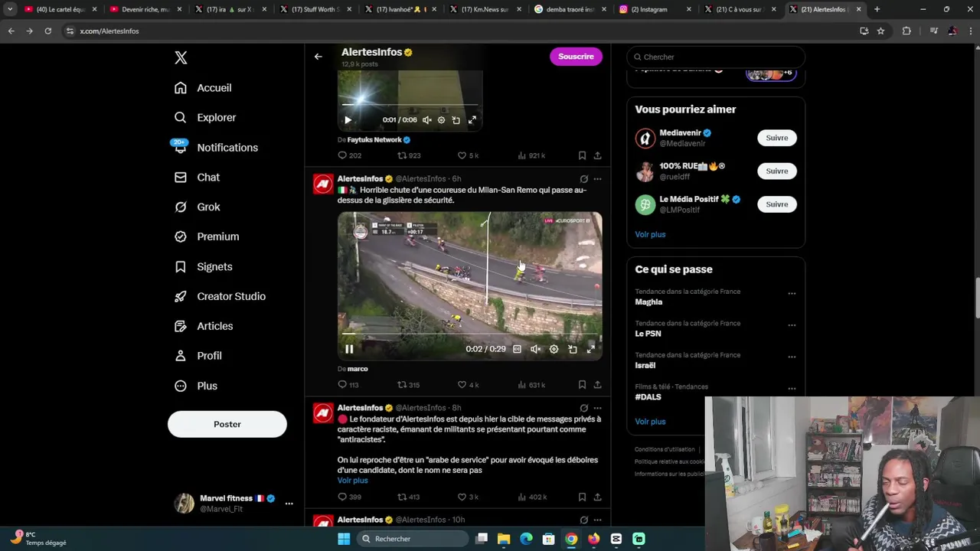The width and height of the screenshot is (980, 551).
Task: Click the back arrow next to AlertesInfos
Action: pyautogui.click(x=318, y=57)
